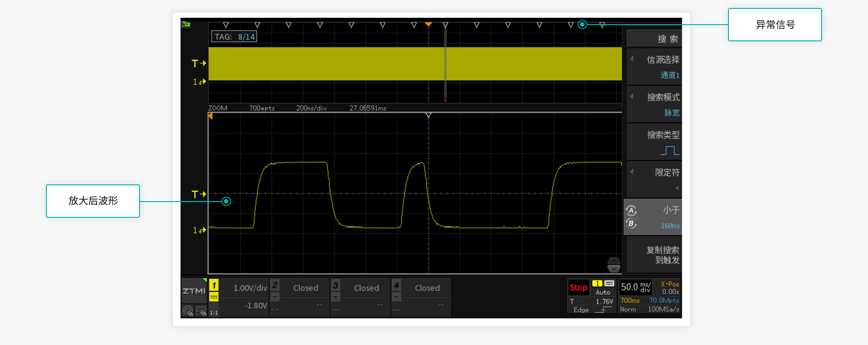868x345 pixels.
Task: Enable closed channel 2
Action: click(x=275, y=286)
